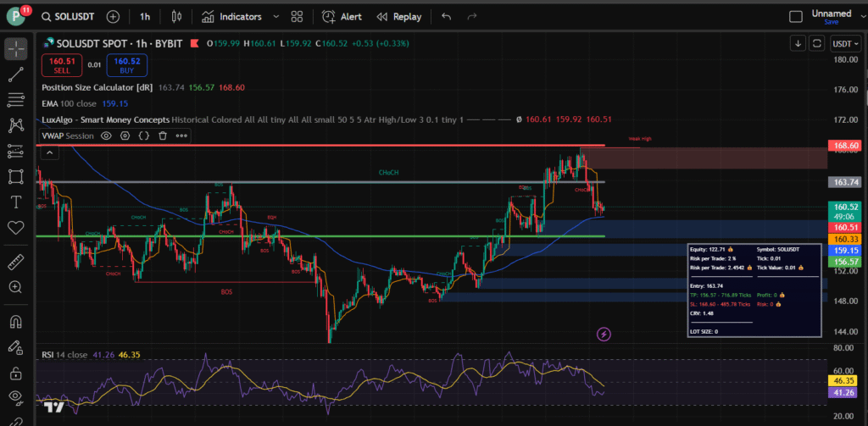Image resolution: width=868 pixels, height=426 pixels.
Task: Change the 1h timeframe interval
Action: tap(144, 17)
